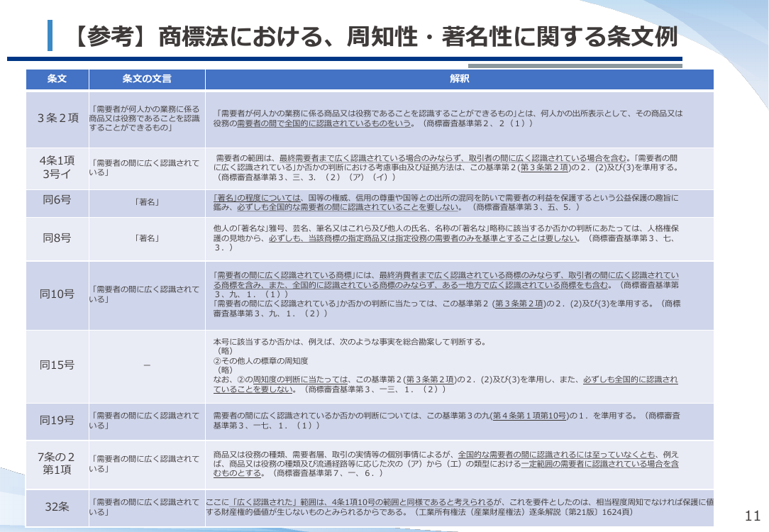The image size is (769, 532).
Task: Click the 同15号 row cell
Action: coord(57,365)
